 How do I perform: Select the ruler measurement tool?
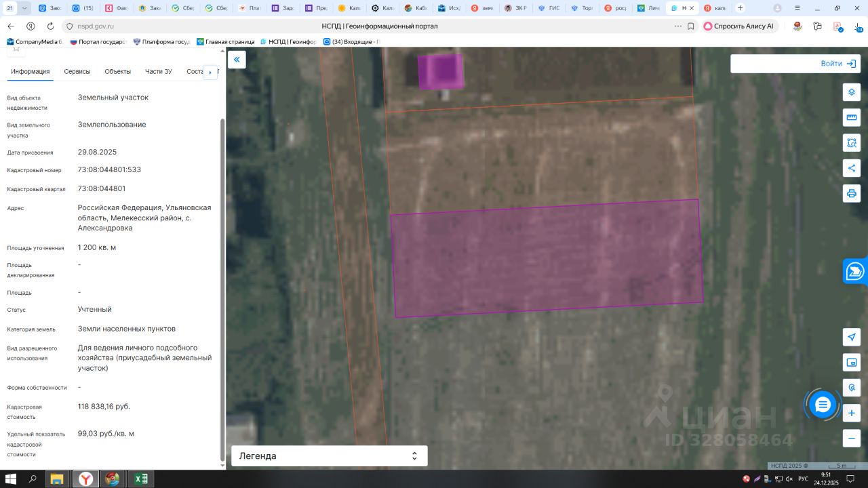coord(852,118)
